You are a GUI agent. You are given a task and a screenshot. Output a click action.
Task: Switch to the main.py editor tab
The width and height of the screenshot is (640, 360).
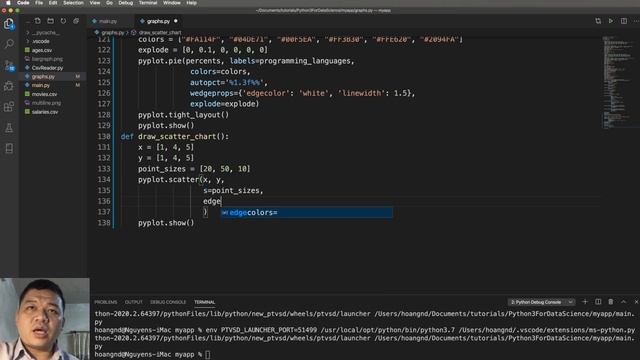(x=108, y=21)
